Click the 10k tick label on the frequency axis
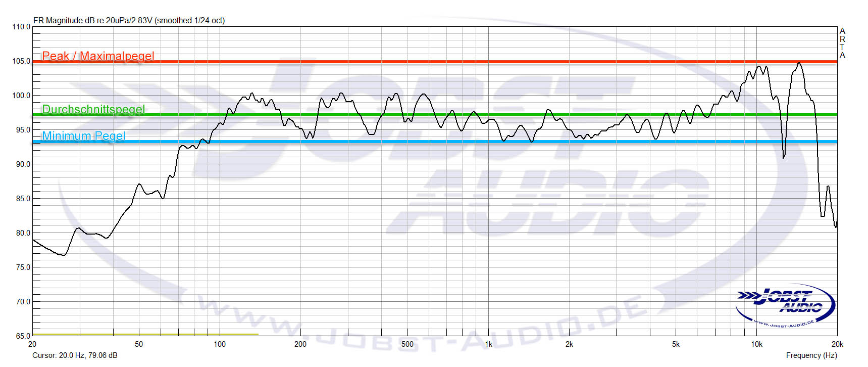868x367 pixels. [x=756, y=344]
